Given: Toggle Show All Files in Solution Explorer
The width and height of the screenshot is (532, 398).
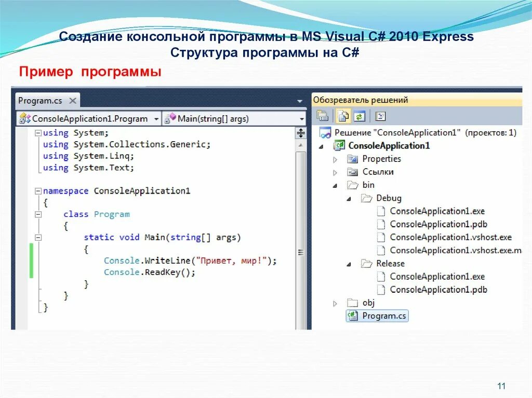Looking at the screenshot, I should pos(343,116).
